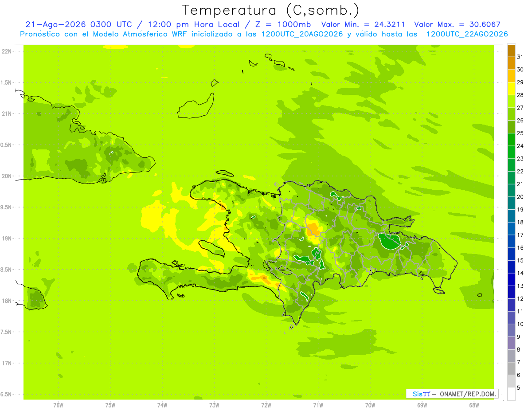Image resolution: width=532 pixels, height=411 pixels.
Task: Click the '71W' longitude label
Action: tap(318, 405)
